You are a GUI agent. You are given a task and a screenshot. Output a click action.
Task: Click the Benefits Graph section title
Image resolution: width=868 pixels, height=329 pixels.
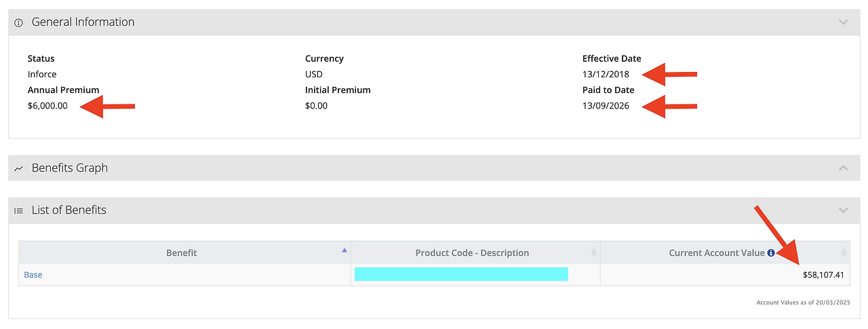pyautogui.click(x=70, y=168)
